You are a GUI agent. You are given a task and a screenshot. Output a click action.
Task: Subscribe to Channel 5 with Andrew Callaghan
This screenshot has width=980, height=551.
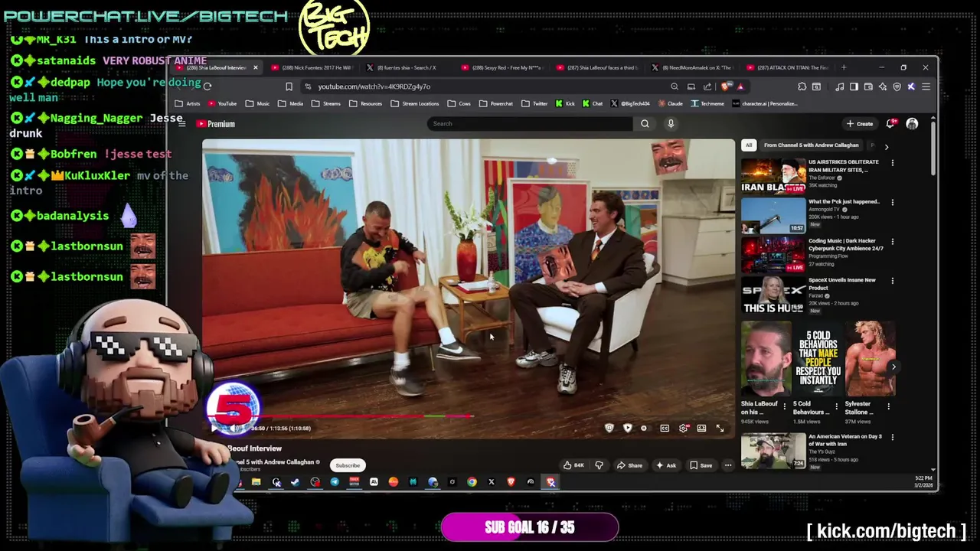tap(348, 465)
